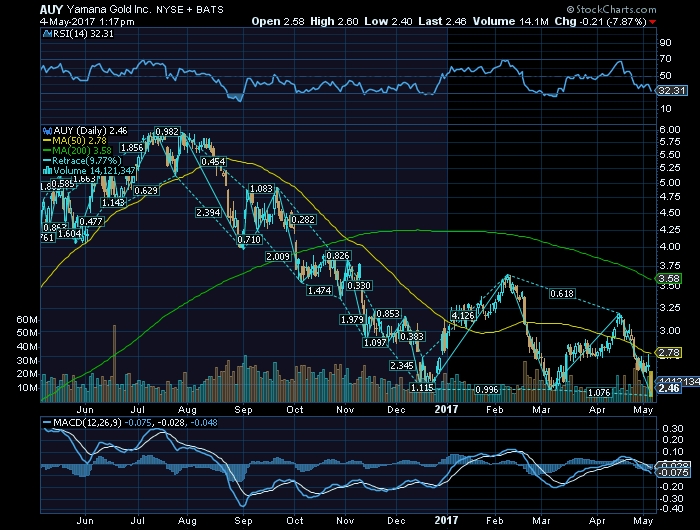Click the 0.996 retracement label
The image size is (700, 530).
[x=487, y=390]
